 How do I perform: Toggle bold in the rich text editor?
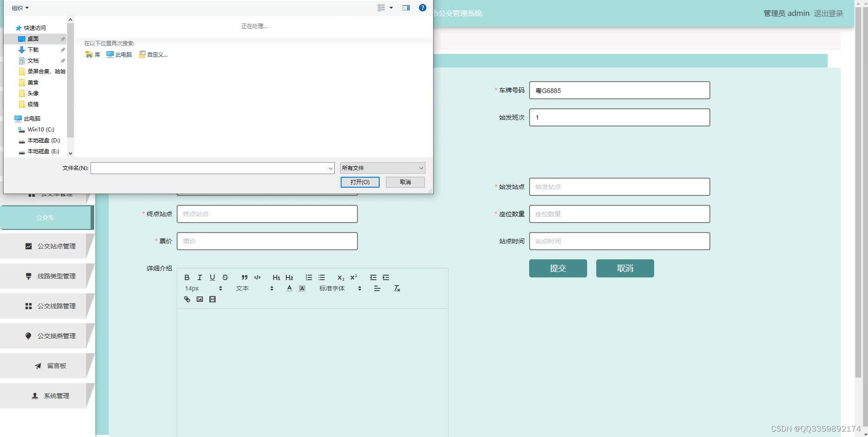[187, 277]
